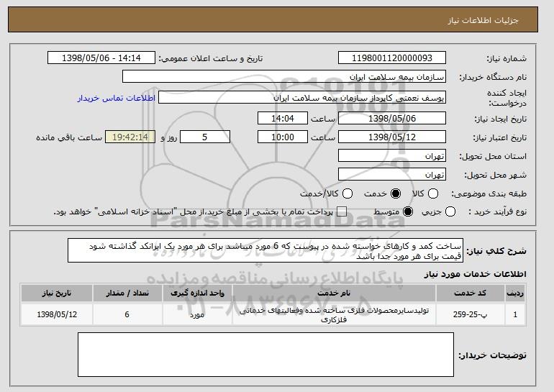Click the creation date field 1398/05/06
Viewport: 554px width, 392px height.
[x=392, y=118]
